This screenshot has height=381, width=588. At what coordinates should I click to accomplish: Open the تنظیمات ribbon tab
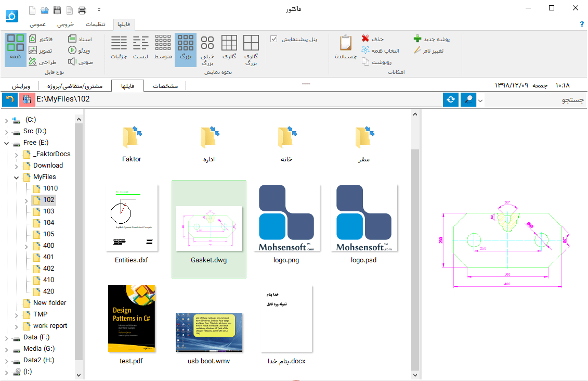coord(96,24)
